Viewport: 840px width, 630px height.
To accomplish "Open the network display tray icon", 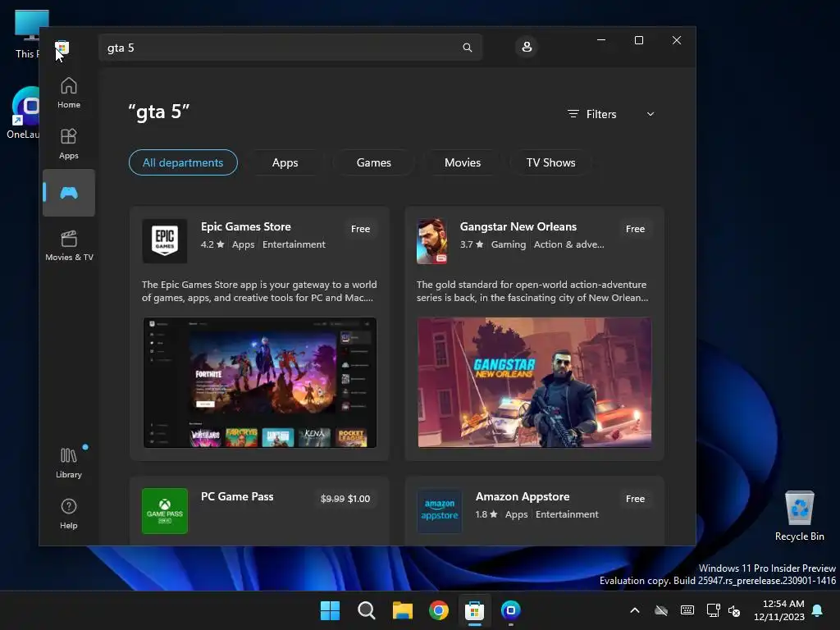I will point(713,610).
